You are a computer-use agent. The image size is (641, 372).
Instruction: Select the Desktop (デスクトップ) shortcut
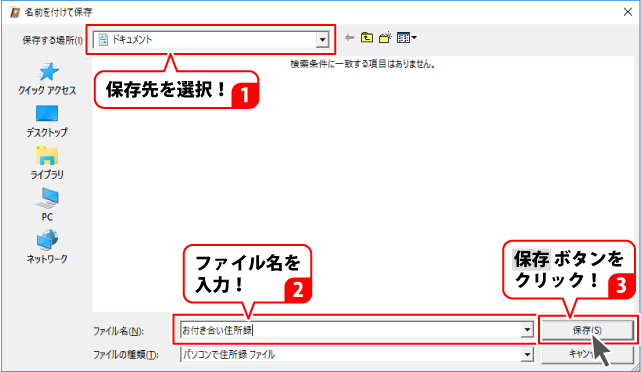47,122
